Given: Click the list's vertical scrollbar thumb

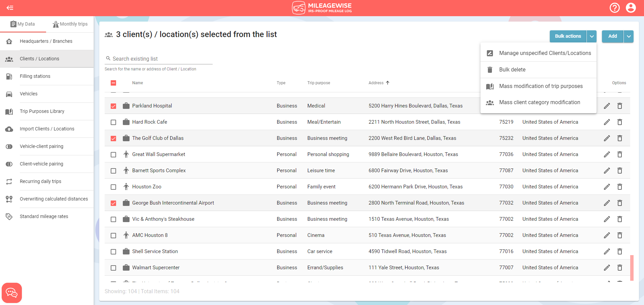Looking at the screenshot, I should (x=632, y=268).
